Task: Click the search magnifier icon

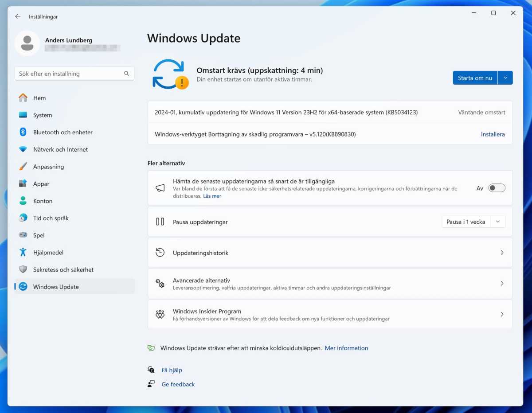Action: [x=126, y=74]
